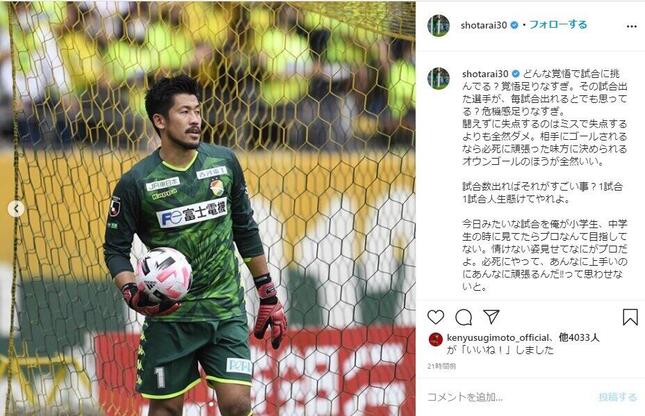Screen dimensions: 645x416
Task: Go to previous photo with left arrow
Action: coord(16,209)
